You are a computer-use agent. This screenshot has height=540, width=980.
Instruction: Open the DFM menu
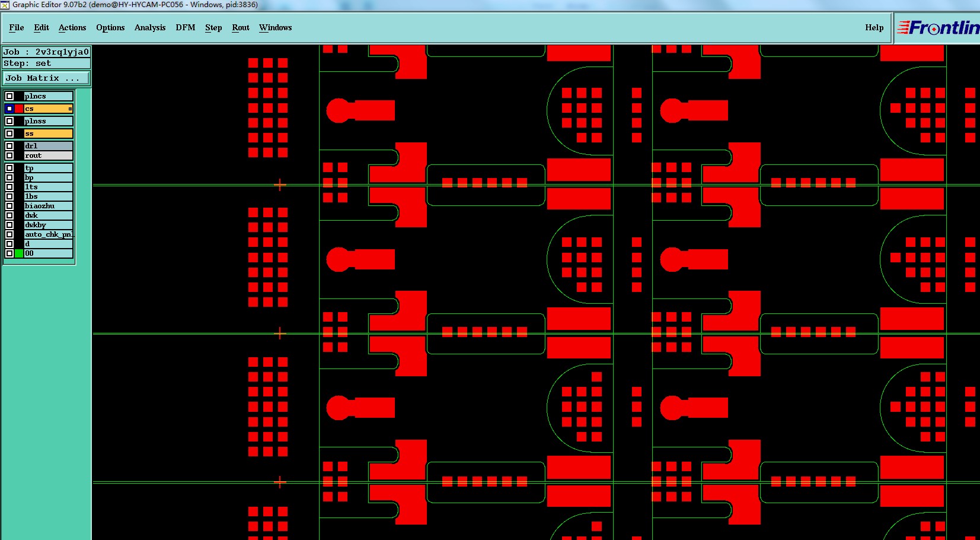pos(186,27)
